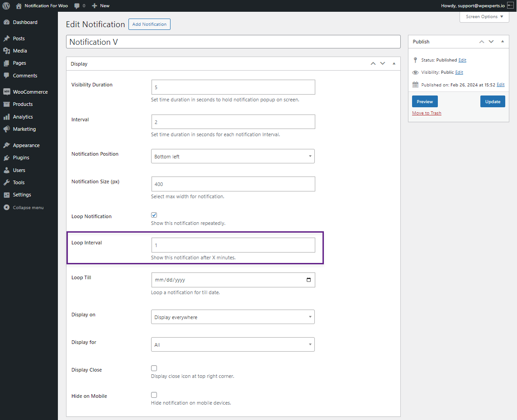This screenshot has width=517, height=420.
Task: Open calendar picker icon in Loop Till field
Action: tap(308, 280)
